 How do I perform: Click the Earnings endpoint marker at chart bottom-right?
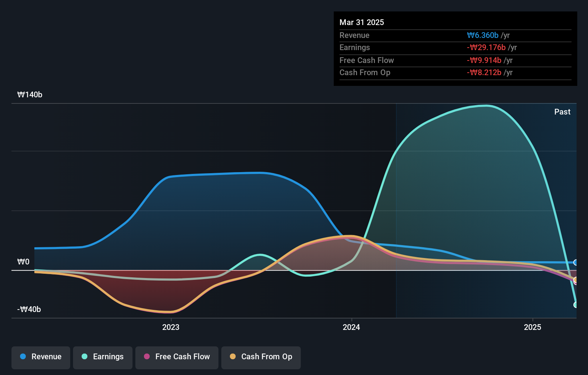[576, 305]
